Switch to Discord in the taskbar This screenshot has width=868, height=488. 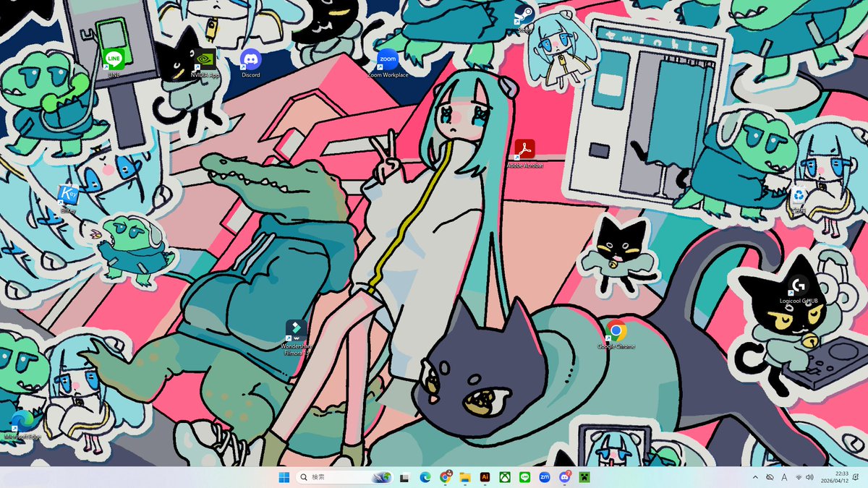tap(565, 477)
